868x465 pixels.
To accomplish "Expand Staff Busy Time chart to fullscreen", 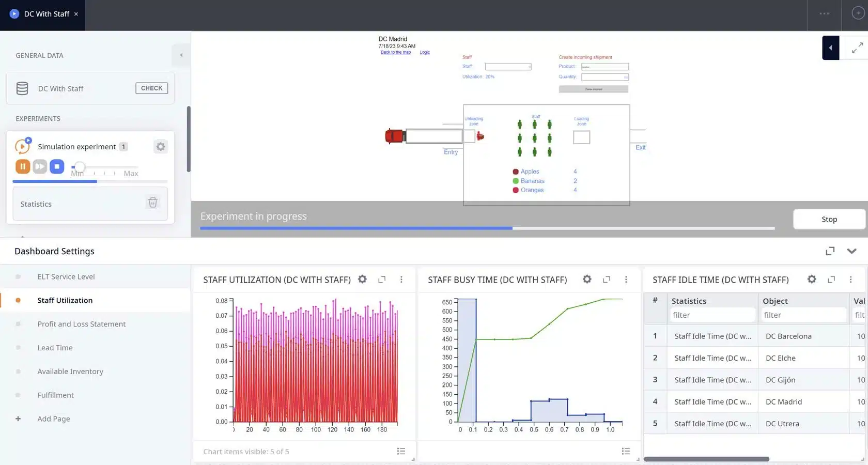I will [x=607, y=280].
